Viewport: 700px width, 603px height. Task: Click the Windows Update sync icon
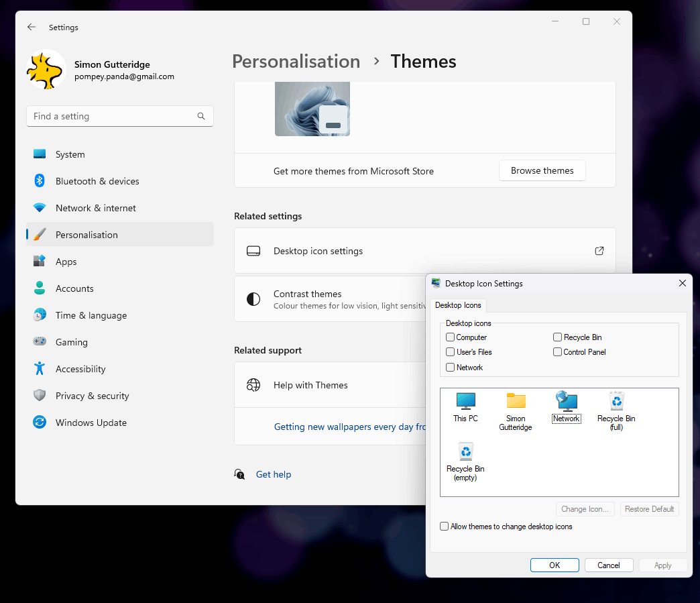(40, 422)
